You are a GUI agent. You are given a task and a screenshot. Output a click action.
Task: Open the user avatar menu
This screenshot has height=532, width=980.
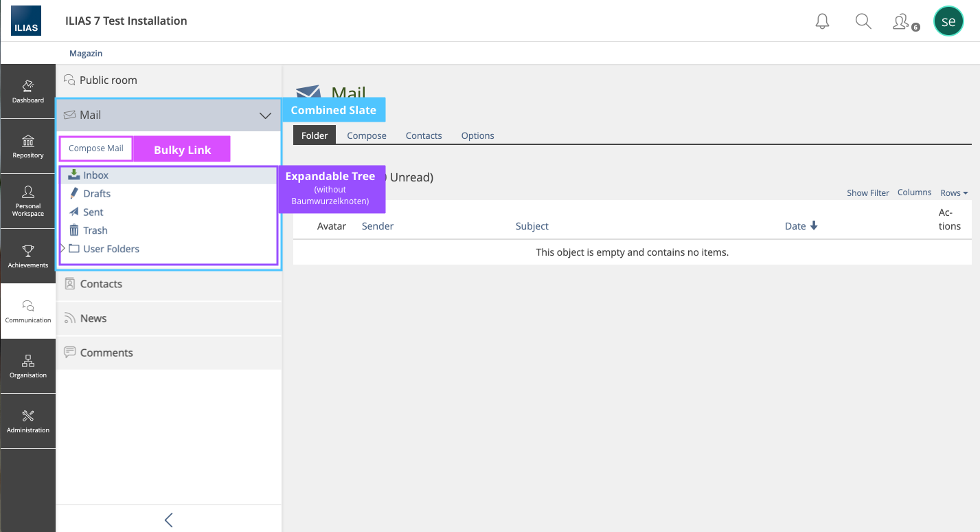click(948, 21)
